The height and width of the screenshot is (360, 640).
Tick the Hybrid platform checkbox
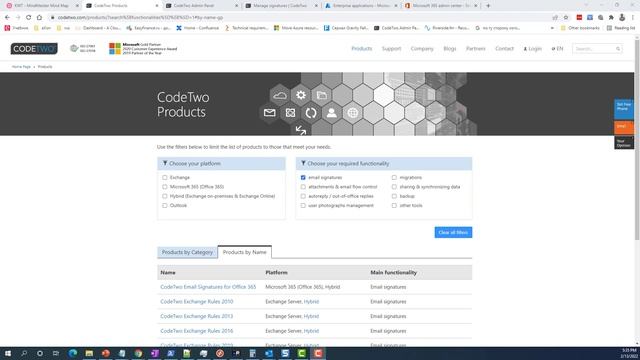click(165, 196)
